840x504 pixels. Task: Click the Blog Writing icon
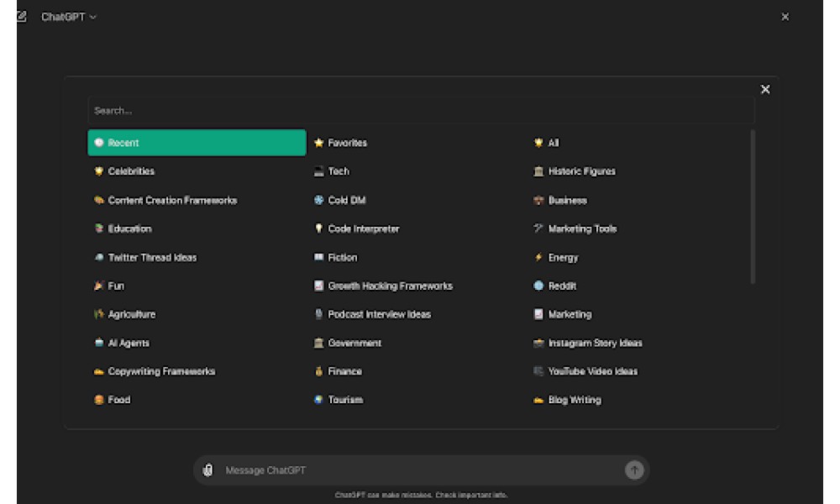(x=538, y=400)
